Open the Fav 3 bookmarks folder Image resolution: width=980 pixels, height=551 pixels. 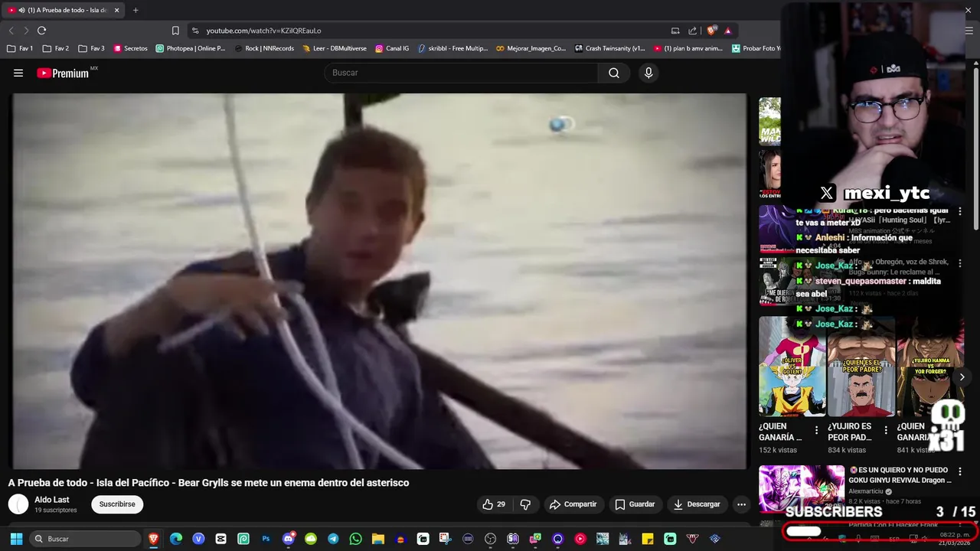(x=92, y=48)
